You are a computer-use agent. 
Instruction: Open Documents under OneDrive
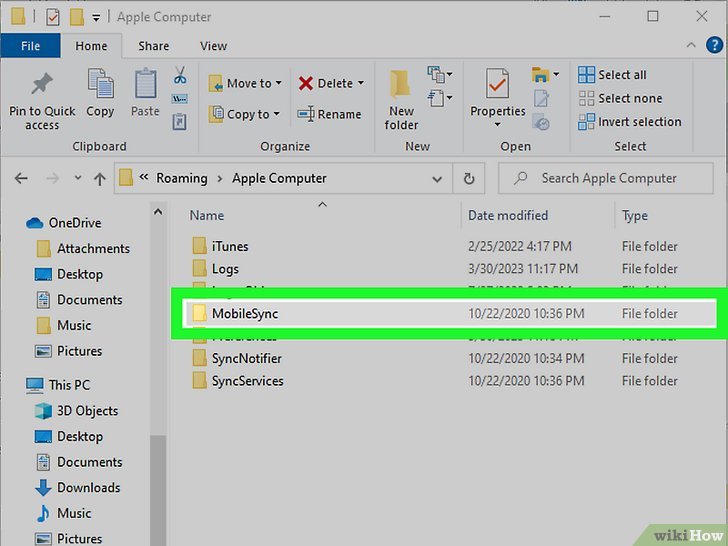79,299
